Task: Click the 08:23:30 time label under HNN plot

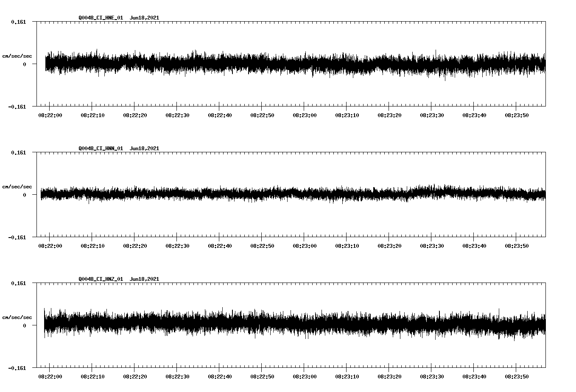Action: click(432, 246)
